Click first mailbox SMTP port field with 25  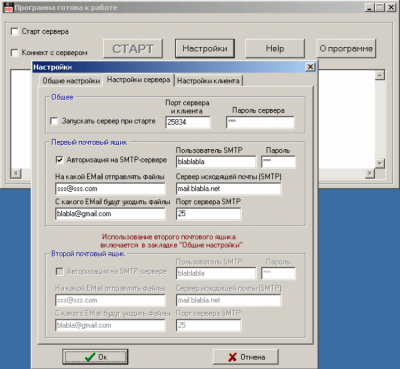208,214
